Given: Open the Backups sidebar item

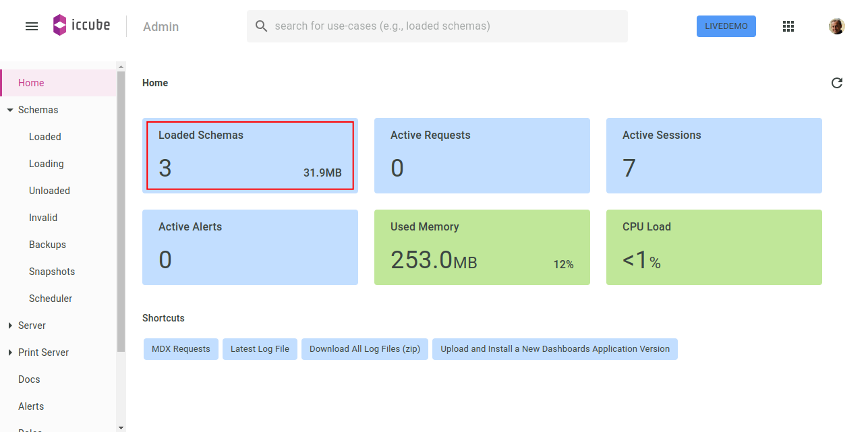Looking at the screenshot, I should pos(47,245).
